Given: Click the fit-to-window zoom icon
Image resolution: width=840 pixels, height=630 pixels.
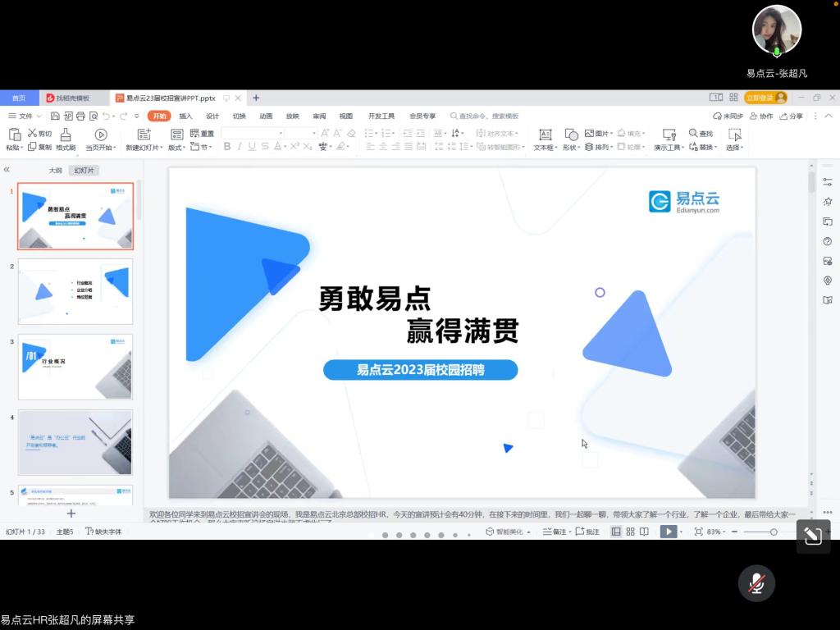Looking at the screenshot, I should point(698,532).
